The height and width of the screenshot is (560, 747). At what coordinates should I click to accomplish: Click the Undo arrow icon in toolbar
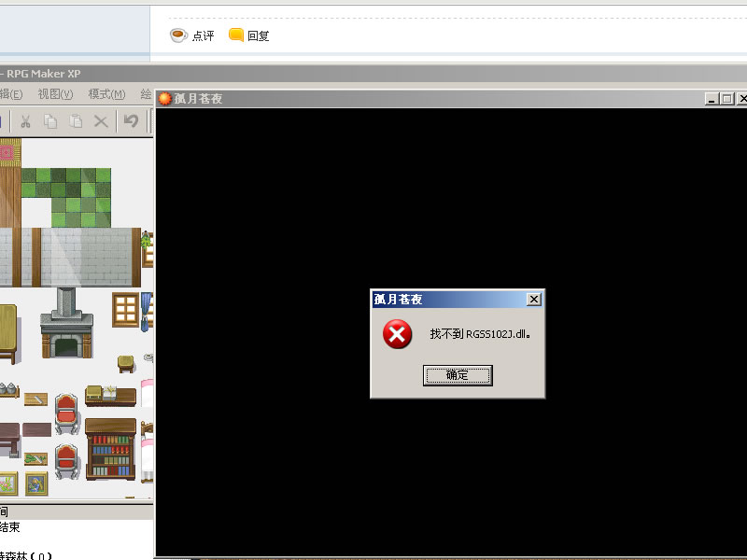click(x=131, y=121)
